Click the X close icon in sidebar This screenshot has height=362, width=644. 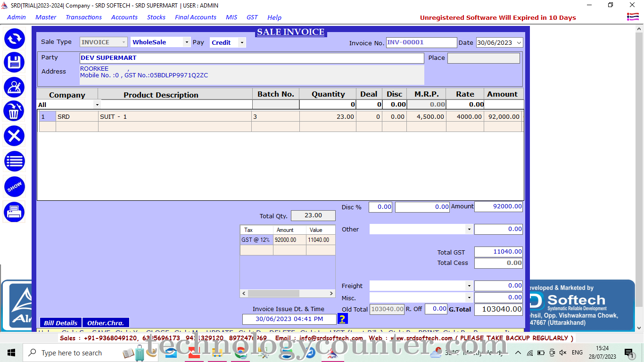point(15,136)
